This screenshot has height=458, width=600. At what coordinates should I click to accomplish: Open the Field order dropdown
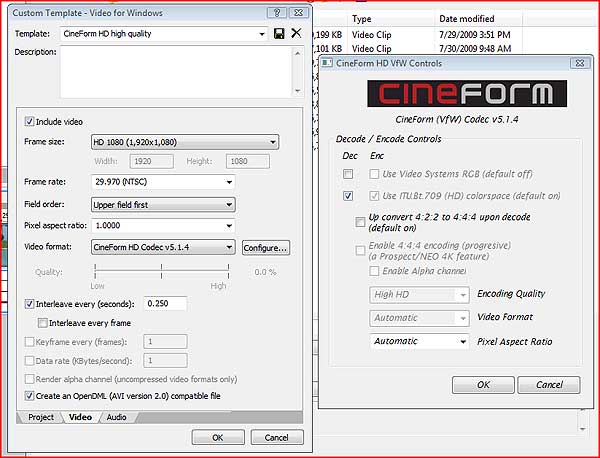[229, 205]
